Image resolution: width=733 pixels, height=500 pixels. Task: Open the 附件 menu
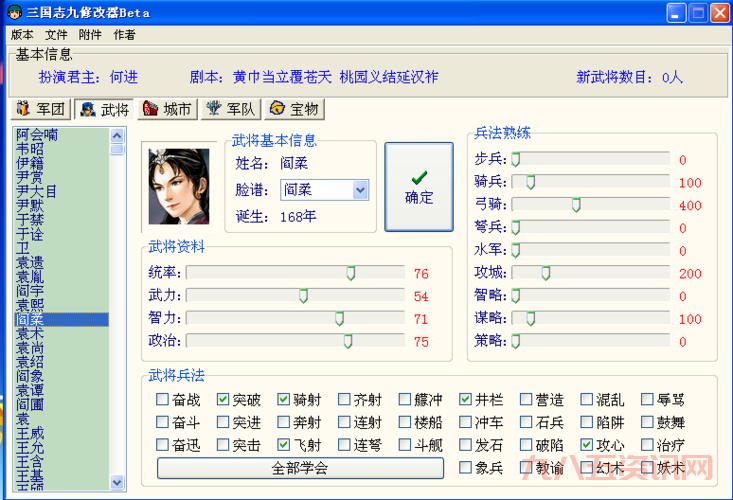(x=90, y=34)
